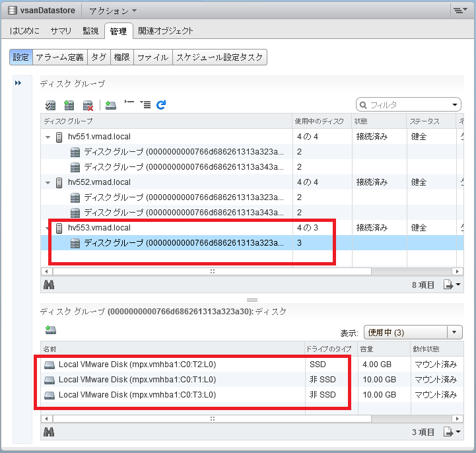Click the remove disk group icon
Screen dimensions: 476x453
pyautogui.click(x=88, y=106)
